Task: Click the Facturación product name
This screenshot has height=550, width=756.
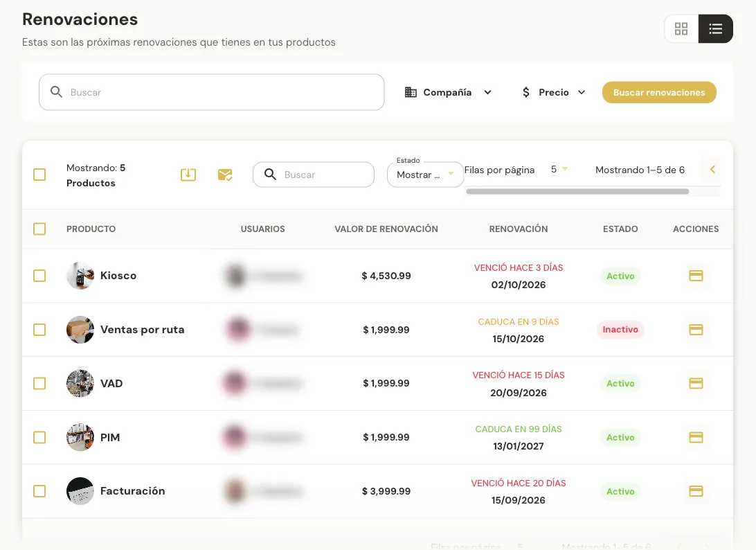Action: 133,491
